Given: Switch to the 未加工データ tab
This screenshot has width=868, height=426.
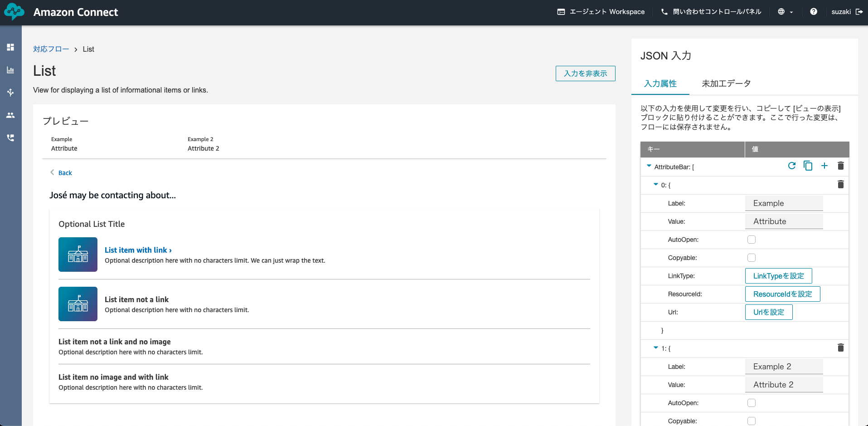Looking at the screenshot, I should click(x=726, y=83).
